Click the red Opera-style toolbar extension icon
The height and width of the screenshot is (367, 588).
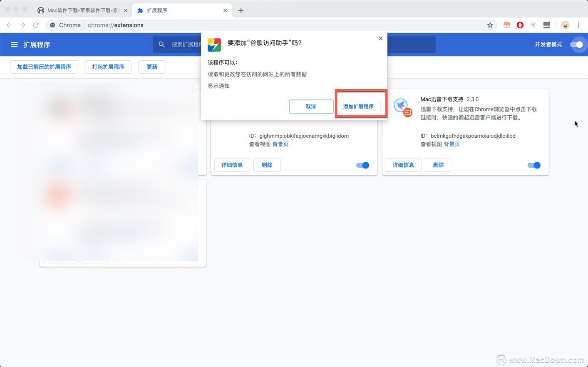pos(520,25)
